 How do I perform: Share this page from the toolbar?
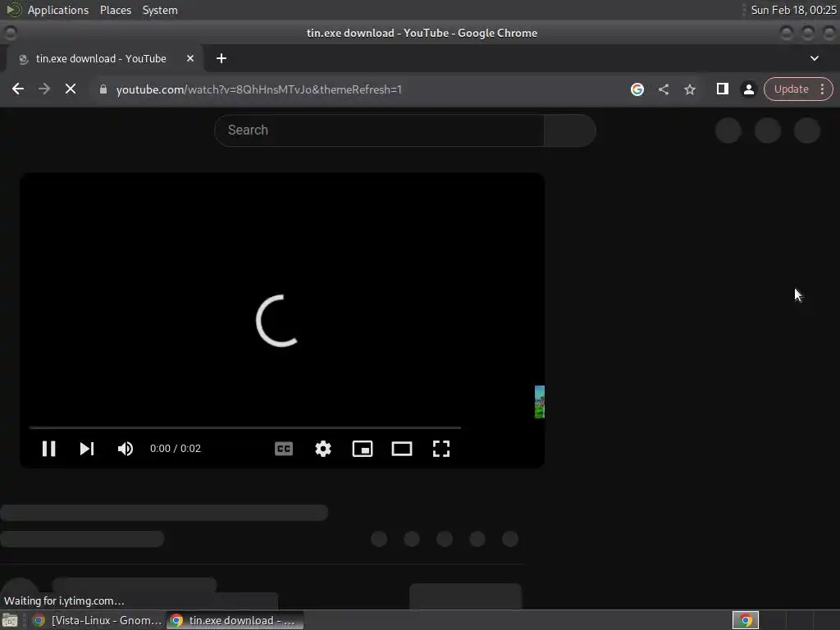click(663, 89)
